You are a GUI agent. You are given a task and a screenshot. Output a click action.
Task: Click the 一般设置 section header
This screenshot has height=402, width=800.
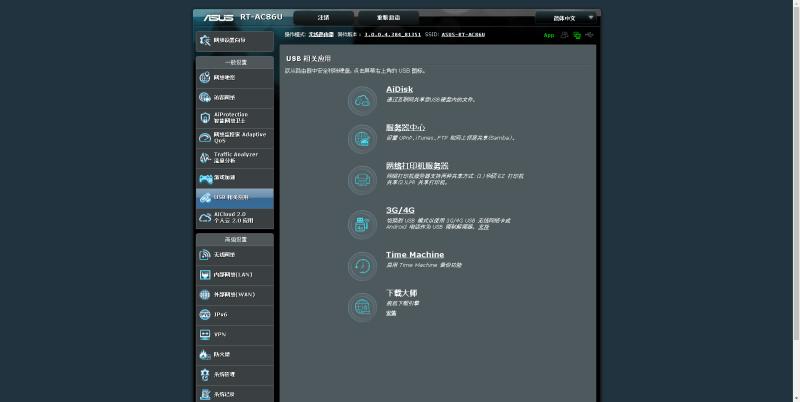[x=235, y=62]
